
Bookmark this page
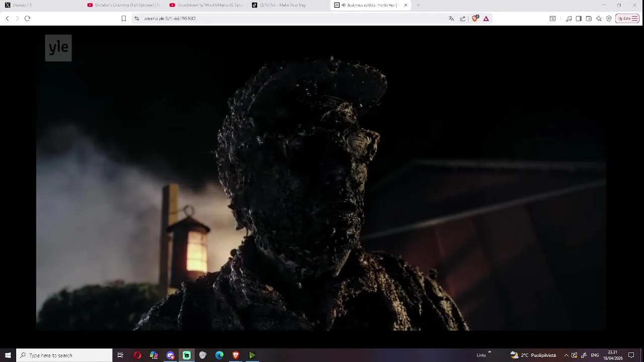pos(124,19)
